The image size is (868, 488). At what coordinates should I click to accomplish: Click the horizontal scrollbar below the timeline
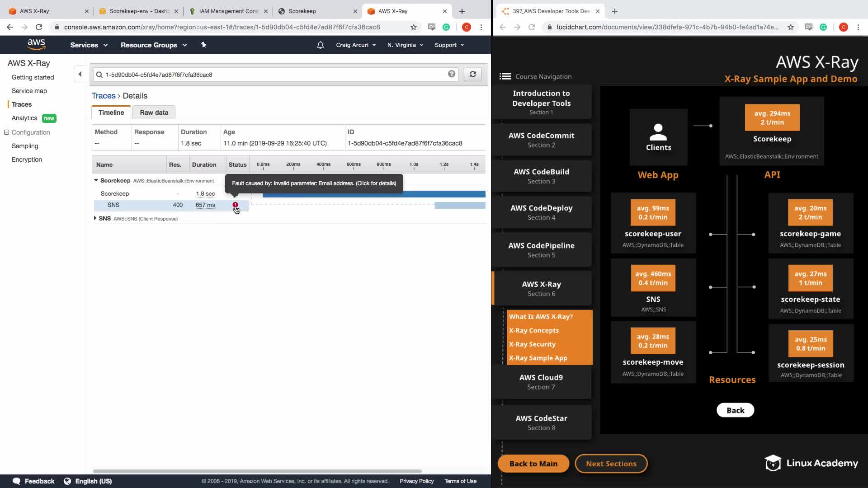click(257, 471)
